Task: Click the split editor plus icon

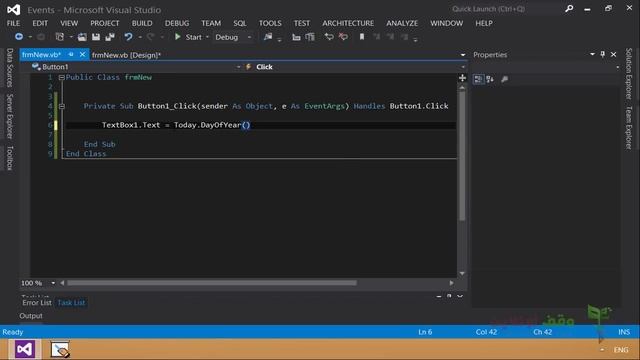Action: (462, 78)
